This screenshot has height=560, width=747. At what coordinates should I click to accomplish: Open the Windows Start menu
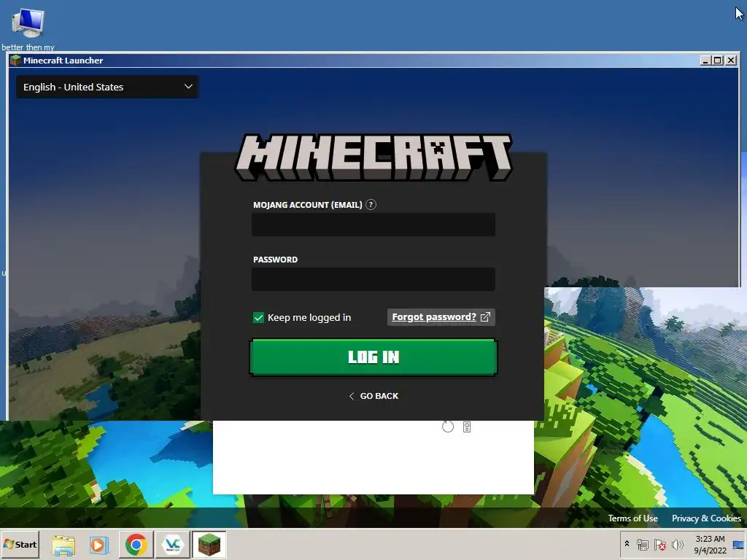coord(20,544)
